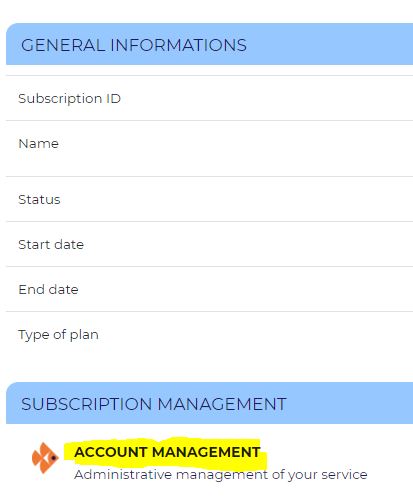Click the empty value area beside Subscription ID

267,98
